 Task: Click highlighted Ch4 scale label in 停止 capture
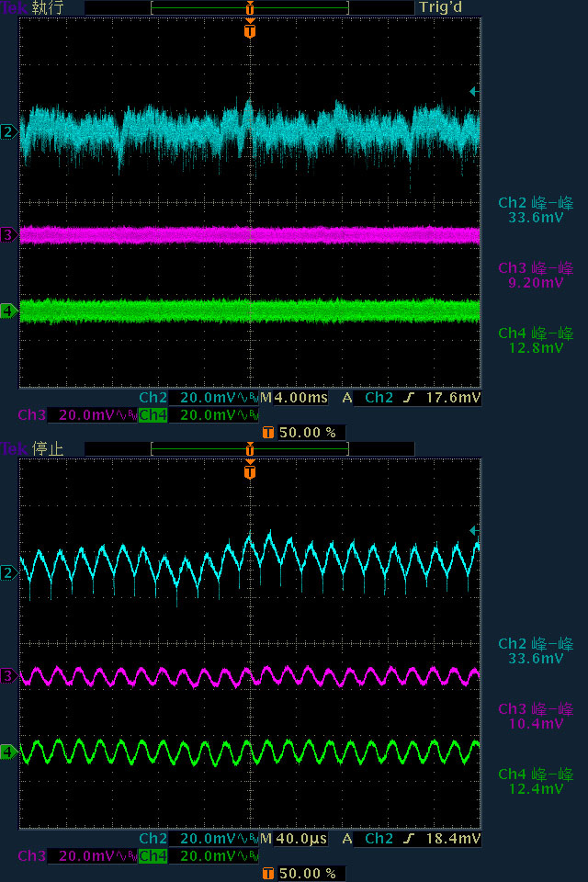tap(153, 856)
